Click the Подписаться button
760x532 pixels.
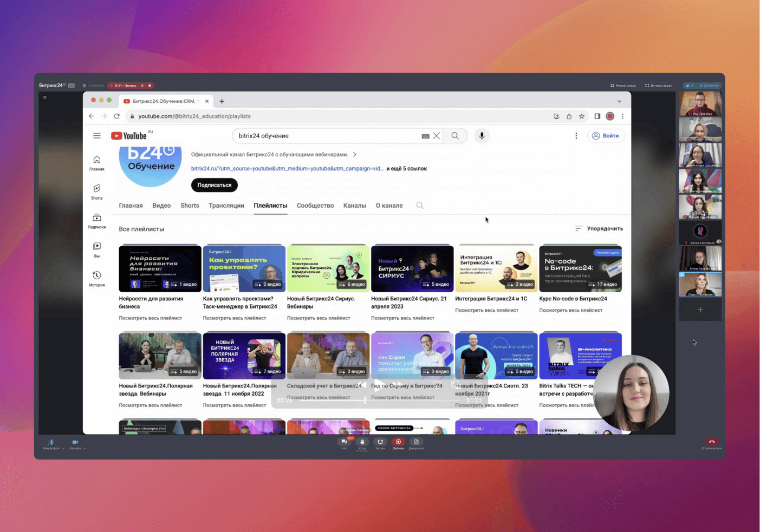(215, 185)
